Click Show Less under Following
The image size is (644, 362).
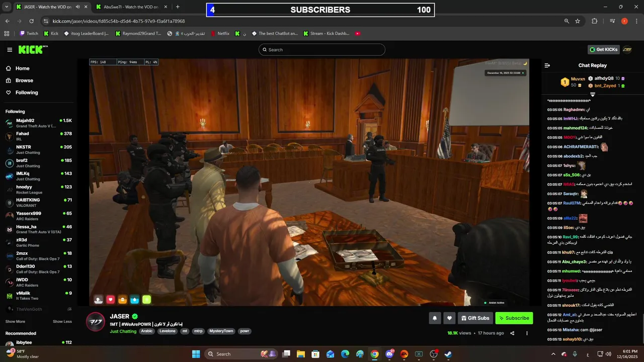62,322
